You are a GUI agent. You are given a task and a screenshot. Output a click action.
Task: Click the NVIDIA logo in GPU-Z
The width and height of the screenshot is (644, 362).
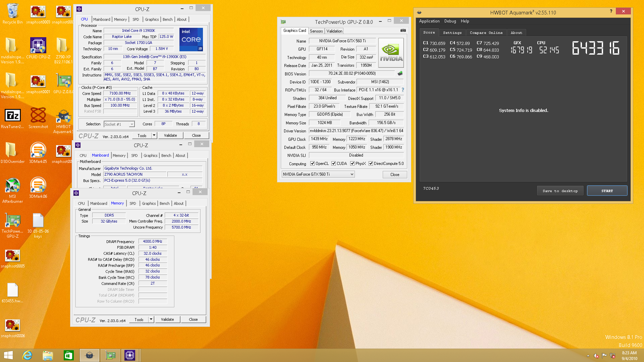click(x=391, y=53)
